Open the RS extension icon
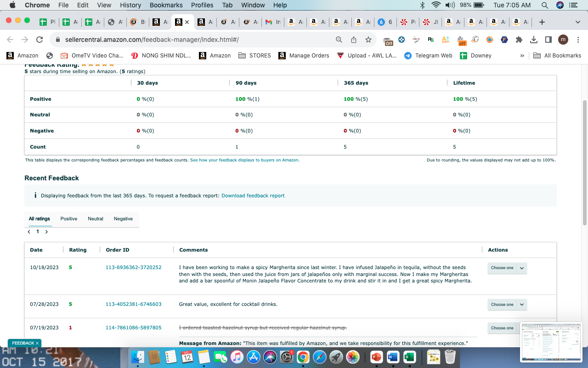This screenshot has width=588, height=368. [430, 40]
